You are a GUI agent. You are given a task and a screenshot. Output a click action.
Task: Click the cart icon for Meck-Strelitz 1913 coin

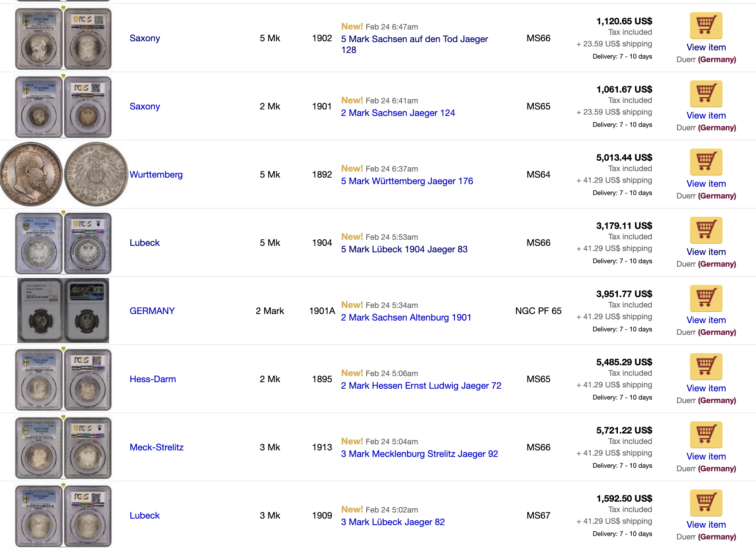click(706, 435)
